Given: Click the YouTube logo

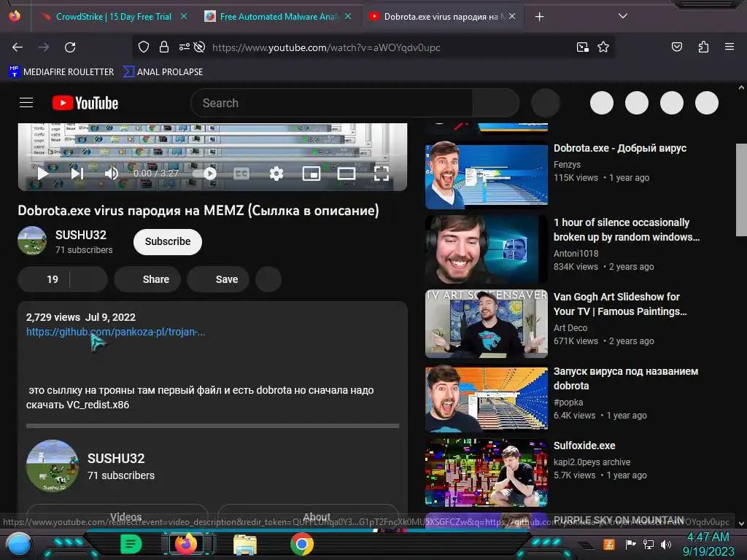Looking at the screenshot, I should tap(85, 103).
